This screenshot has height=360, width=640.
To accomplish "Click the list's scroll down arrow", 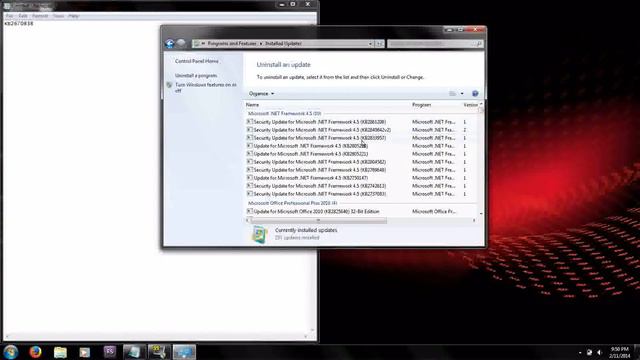I will 481,213.
